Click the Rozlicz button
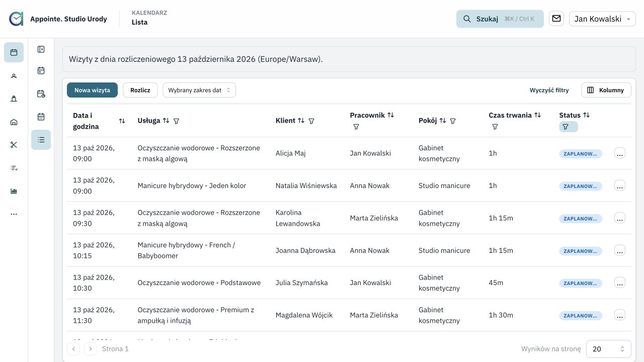Viewport: 644px width, 362px height. 140,90
